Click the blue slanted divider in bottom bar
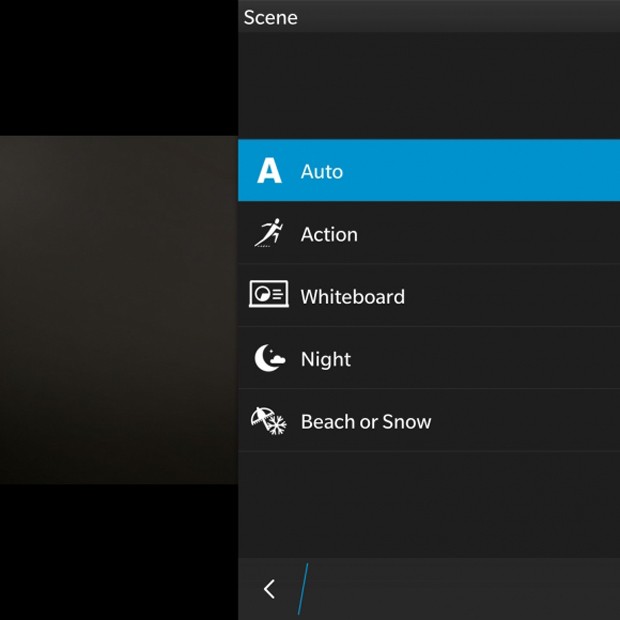The width and height of the screenshot is (620, 620). [x=303, y=589]
